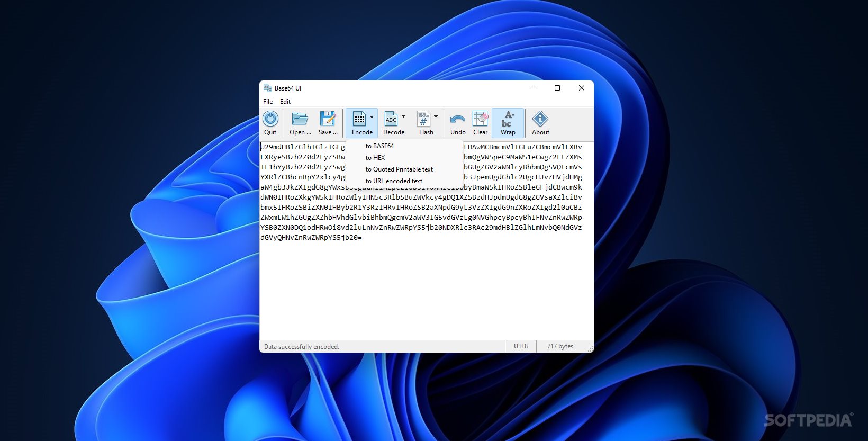The height and width of the screenshot is (441, 868).
Task: Clear the text with the Clear eraser icon
Action: [481, 119]
